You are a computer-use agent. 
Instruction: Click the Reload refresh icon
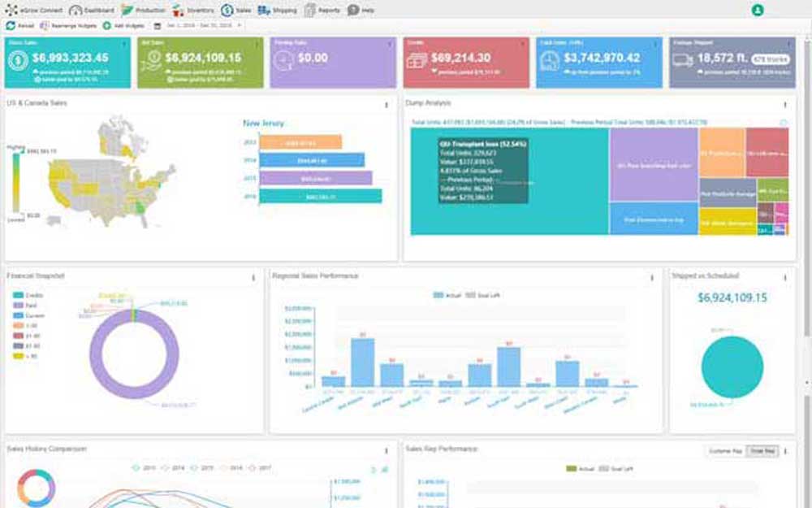(11, 26)
